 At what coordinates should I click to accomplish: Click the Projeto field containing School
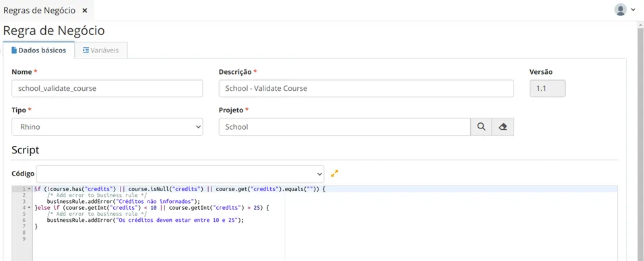click(344, 127)
